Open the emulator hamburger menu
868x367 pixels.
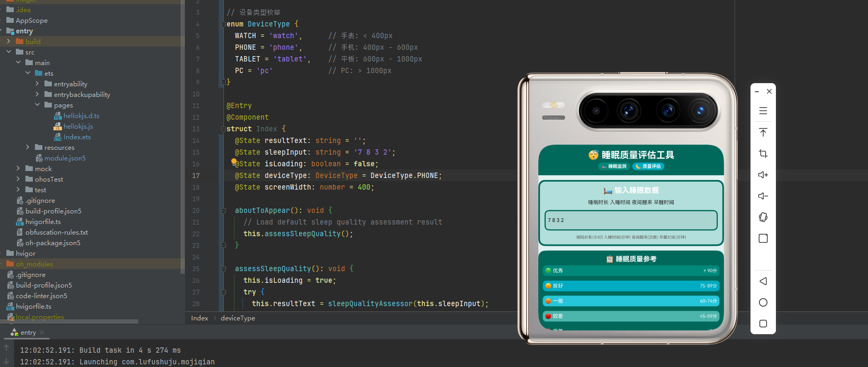click(763, 111)
